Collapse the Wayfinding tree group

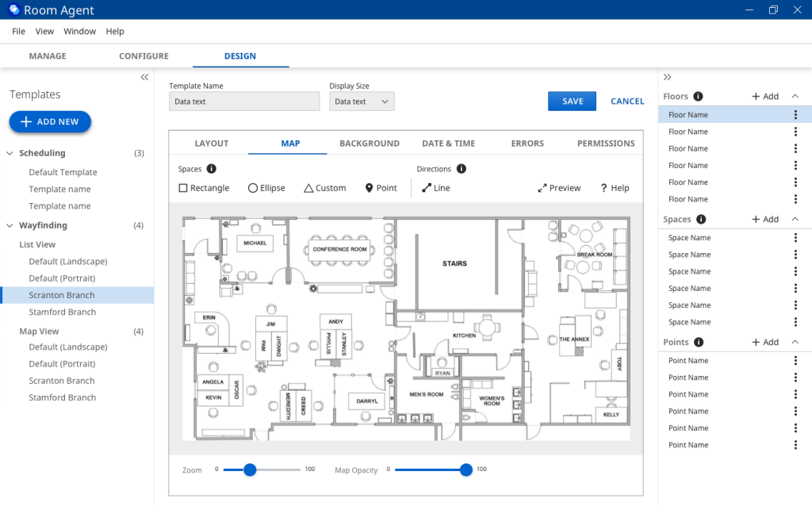(10, 225)
